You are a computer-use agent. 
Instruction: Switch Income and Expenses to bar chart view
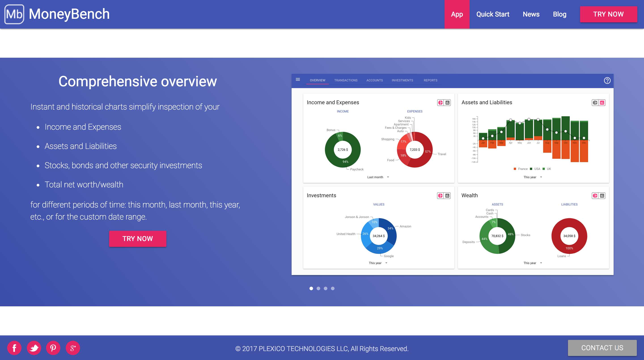(x=447, y=102)
